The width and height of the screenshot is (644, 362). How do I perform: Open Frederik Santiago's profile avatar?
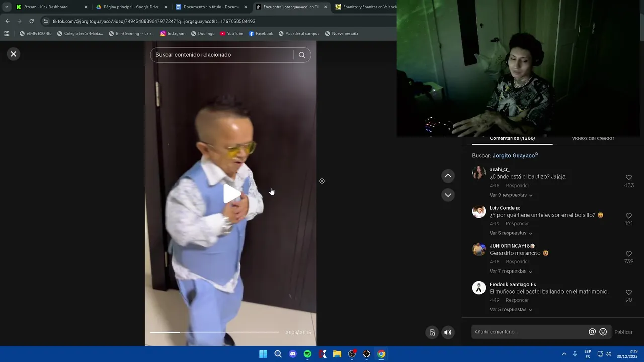click(479, 288)
